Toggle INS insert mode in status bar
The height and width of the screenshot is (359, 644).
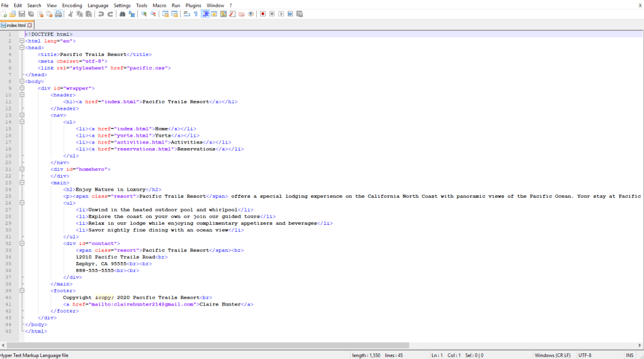pos(630,355)
